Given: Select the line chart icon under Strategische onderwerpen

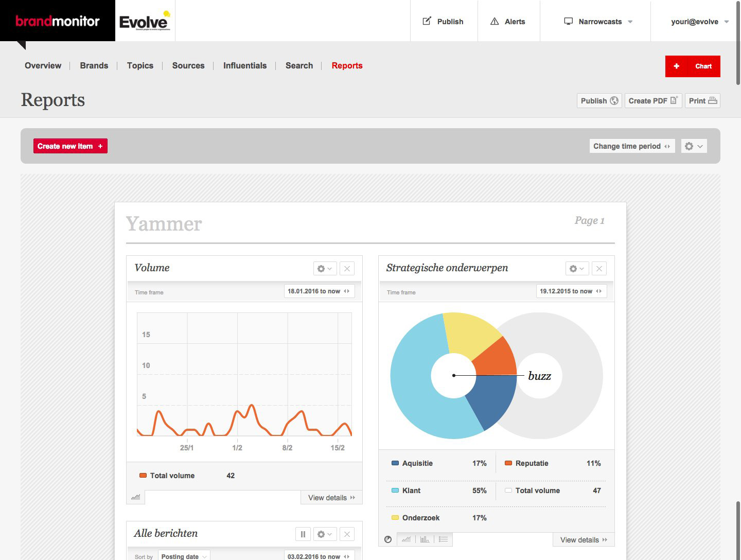Looking at the screenshot, I should tap(406, 539).
